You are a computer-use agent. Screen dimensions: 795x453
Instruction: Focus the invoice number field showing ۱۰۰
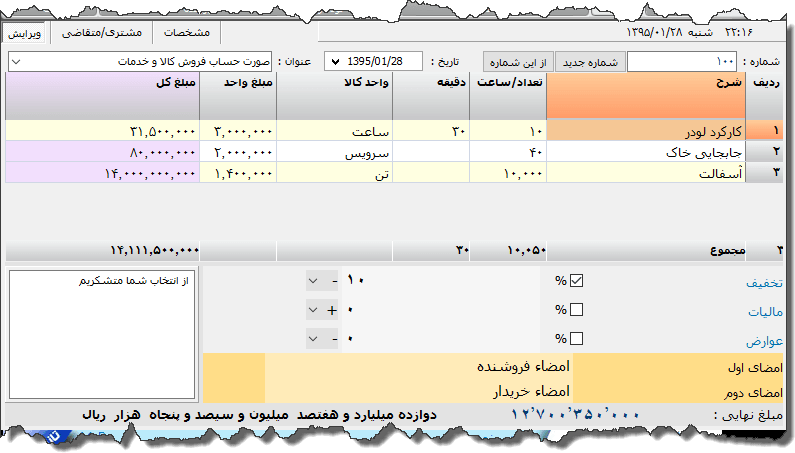(x=681, y=62)
